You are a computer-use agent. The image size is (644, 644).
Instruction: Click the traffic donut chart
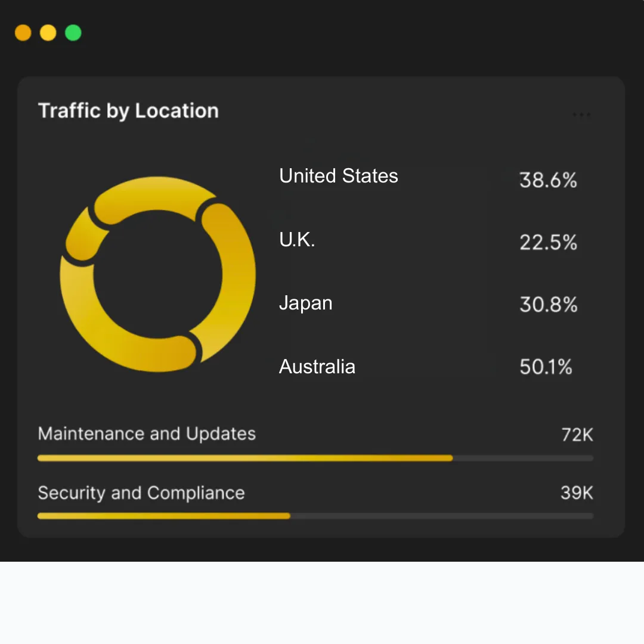(157, 274)
